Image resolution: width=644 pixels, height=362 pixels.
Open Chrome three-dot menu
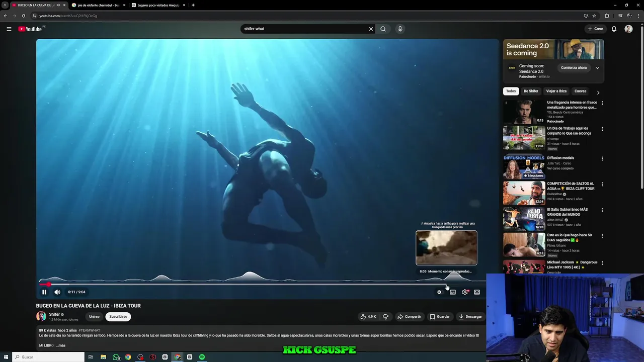tap(638, 16)
